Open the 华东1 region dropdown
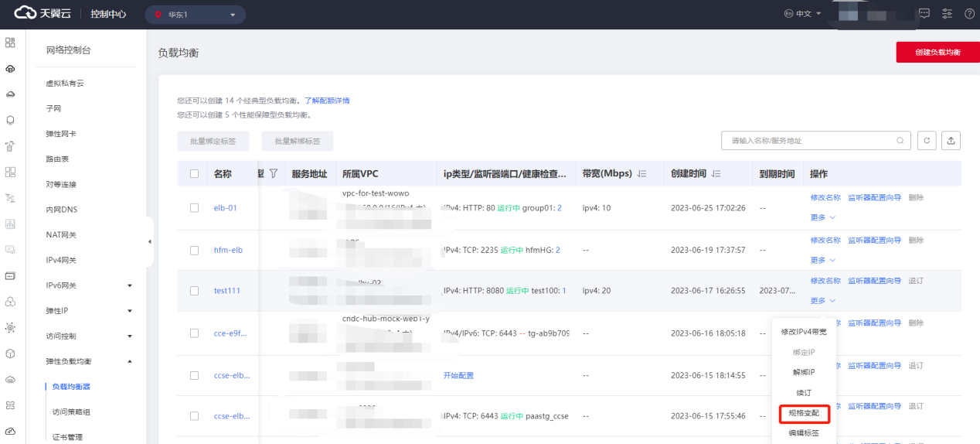Viewport: 980px width, 444px height. tap(196, 15)
